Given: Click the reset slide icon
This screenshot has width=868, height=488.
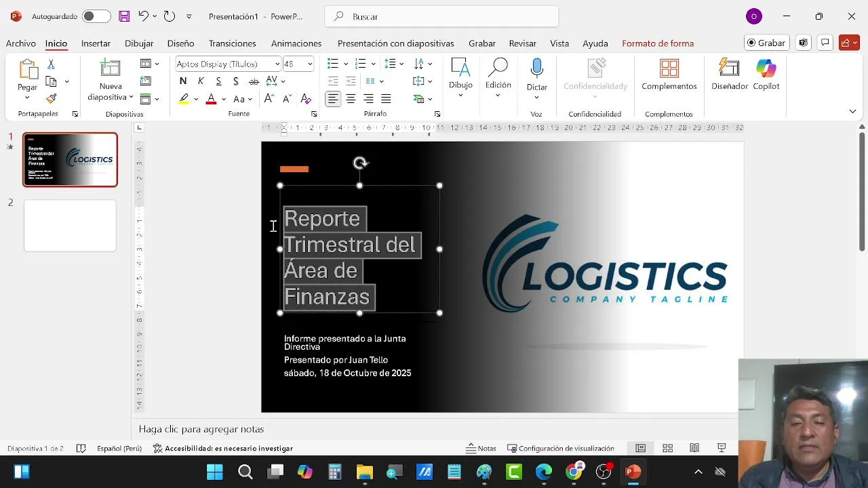Looking at the screenshot, I should [145, 81].
